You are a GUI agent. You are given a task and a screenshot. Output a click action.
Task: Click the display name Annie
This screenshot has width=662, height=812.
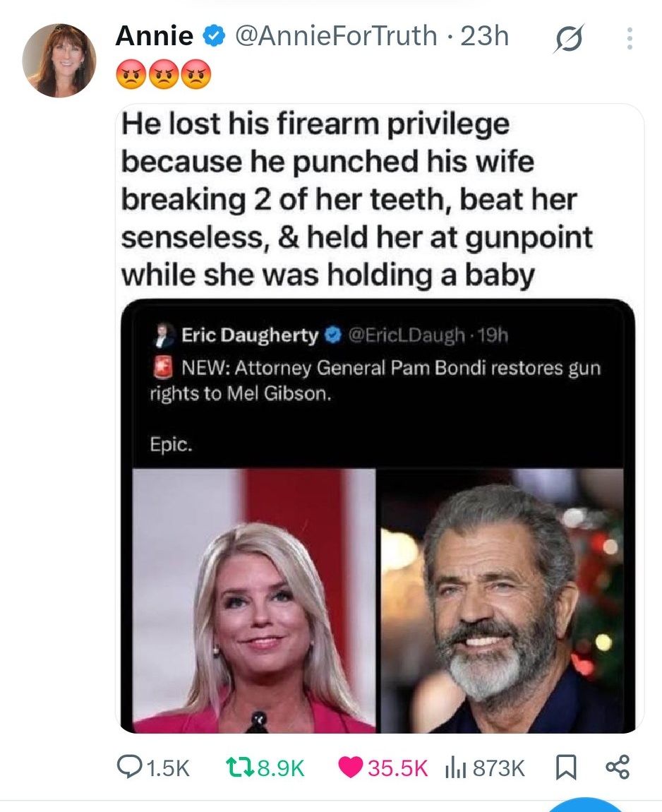click(x=154, y=36)
